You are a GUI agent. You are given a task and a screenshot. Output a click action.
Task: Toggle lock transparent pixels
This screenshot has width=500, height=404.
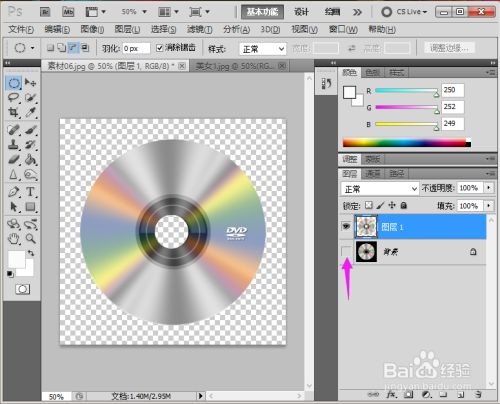[369, 205]
